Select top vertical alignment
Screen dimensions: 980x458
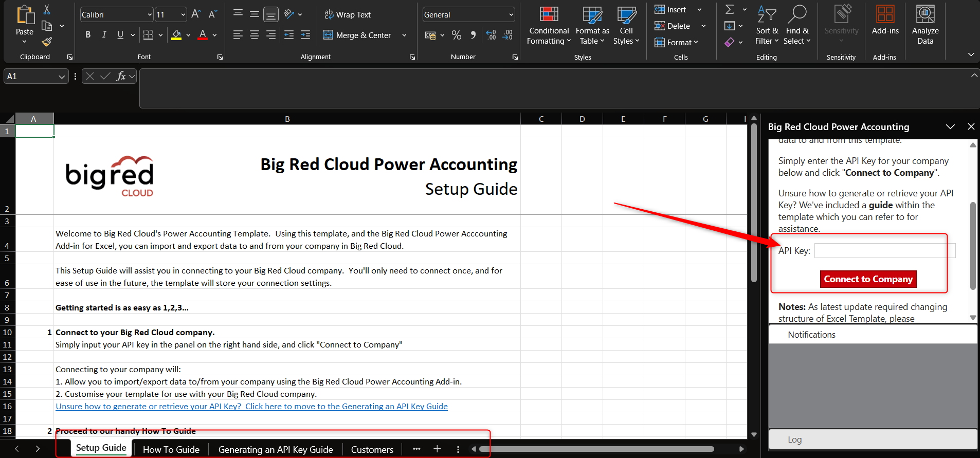(238, 14)
